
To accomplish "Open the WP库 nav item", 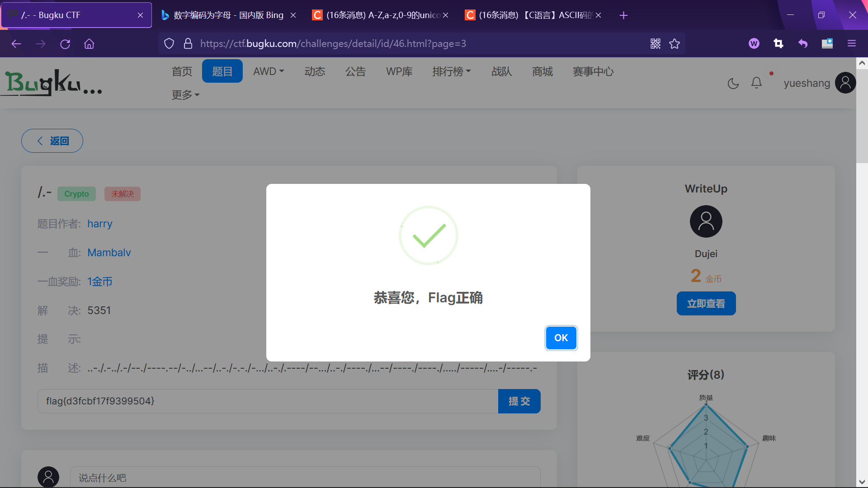I will (x=399, y=71).
